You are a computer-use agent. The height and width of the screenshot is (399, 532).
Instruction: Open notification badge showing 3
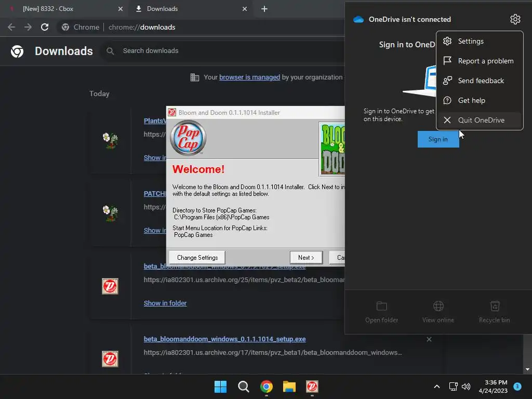[x=517, y=387]
